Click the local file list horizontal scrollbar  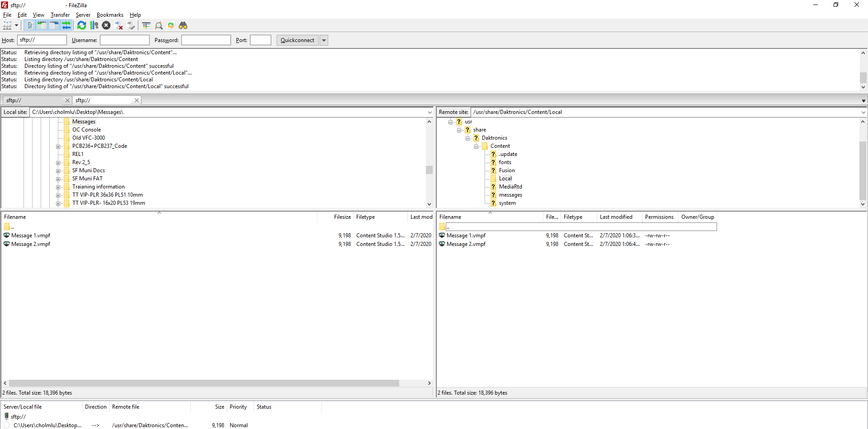tap(203, 383)
